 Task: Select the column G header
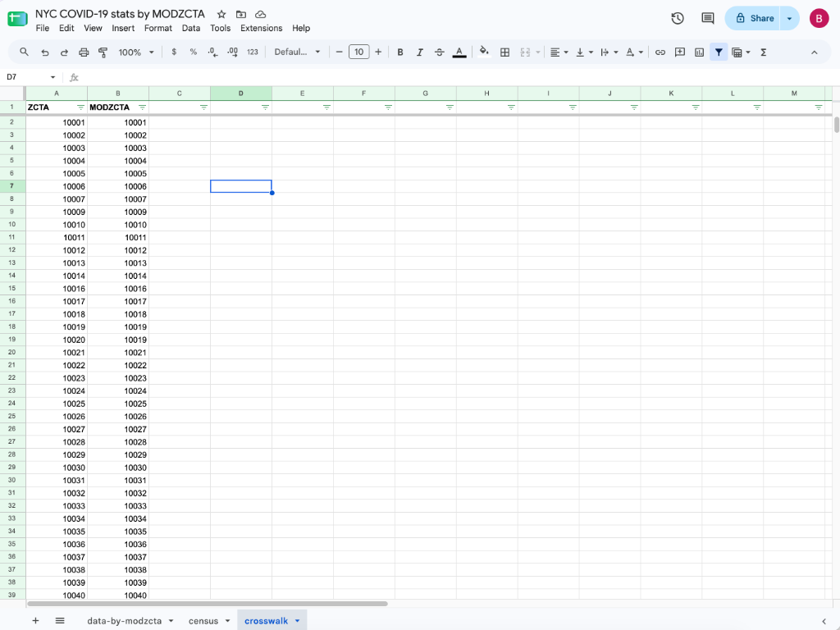point(426,94)
